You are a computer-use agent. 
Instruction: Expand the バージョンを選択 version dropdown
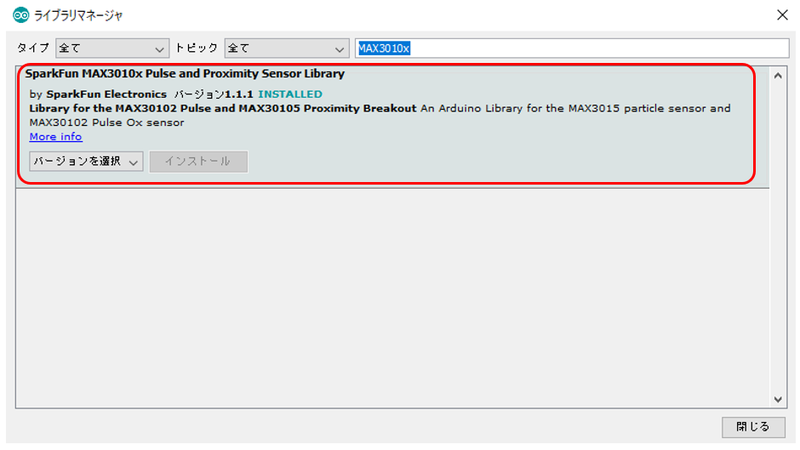(x=86, y=162)
